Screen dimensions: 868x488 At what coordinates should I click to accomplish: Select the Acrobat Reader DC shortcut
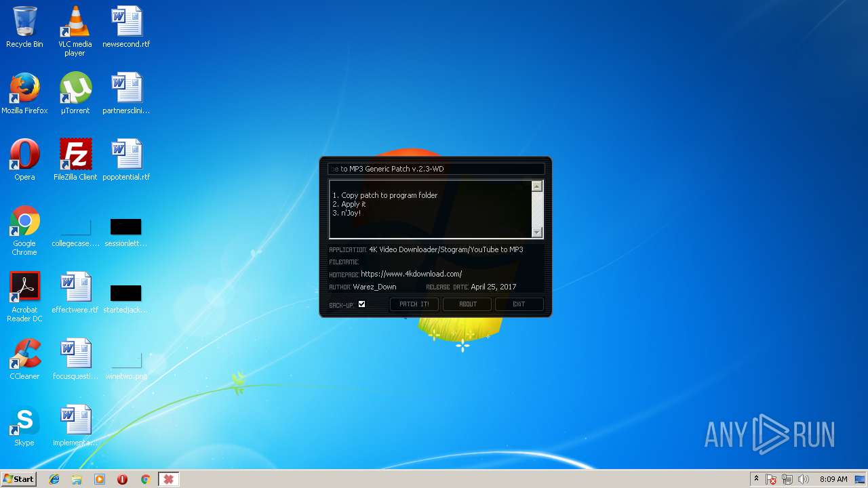pyautogui.click(x=24, y=297)
